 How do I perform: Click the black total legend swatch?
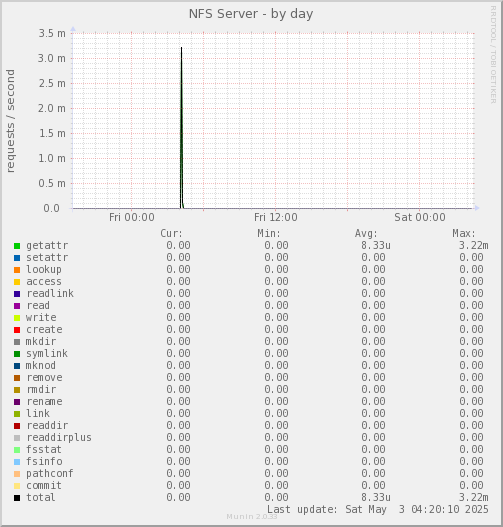(17, 498)
